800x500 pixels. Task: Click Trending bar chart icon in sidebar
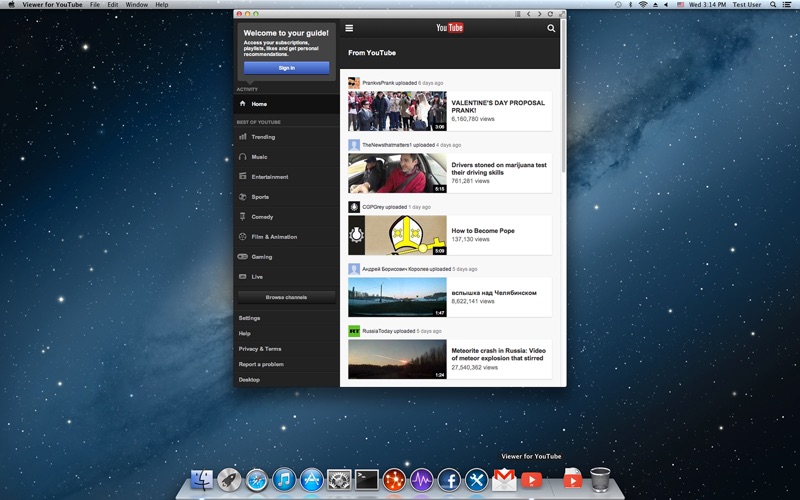(x=243, y=137)
